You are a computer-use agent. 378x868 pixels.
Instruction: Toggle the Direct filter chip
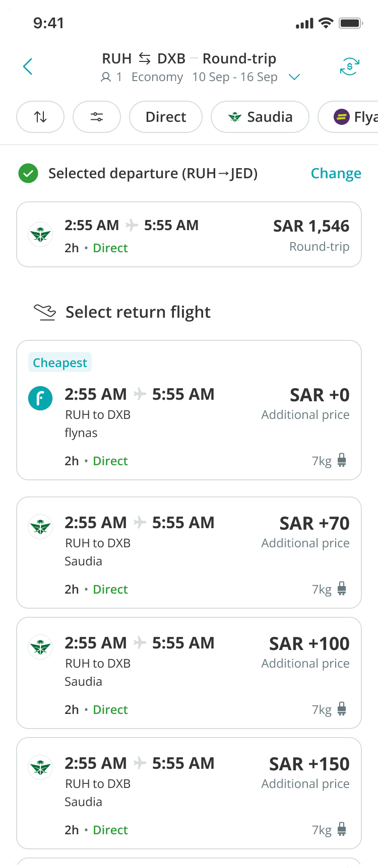pyautogui.click(x=166, y=117)
